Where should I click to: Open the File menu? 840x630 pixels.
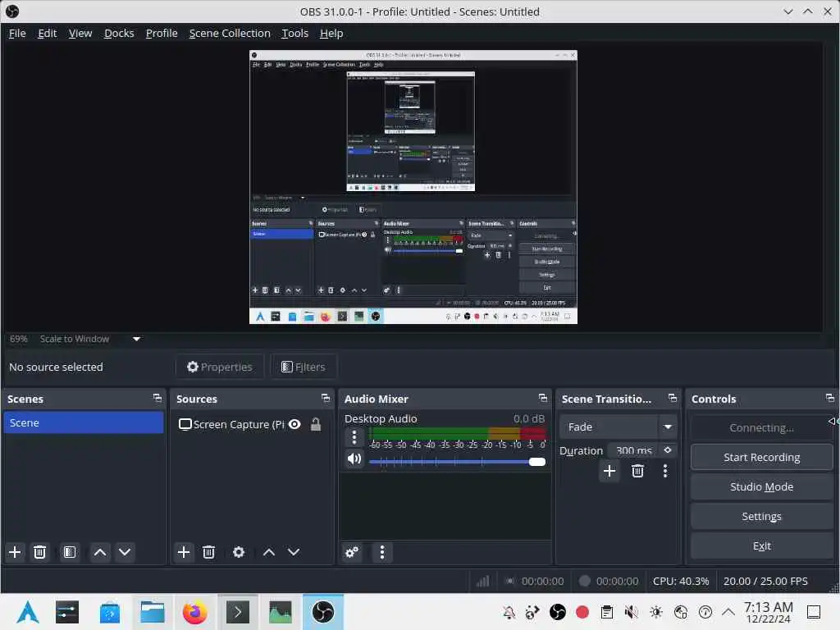click(17, 33)
